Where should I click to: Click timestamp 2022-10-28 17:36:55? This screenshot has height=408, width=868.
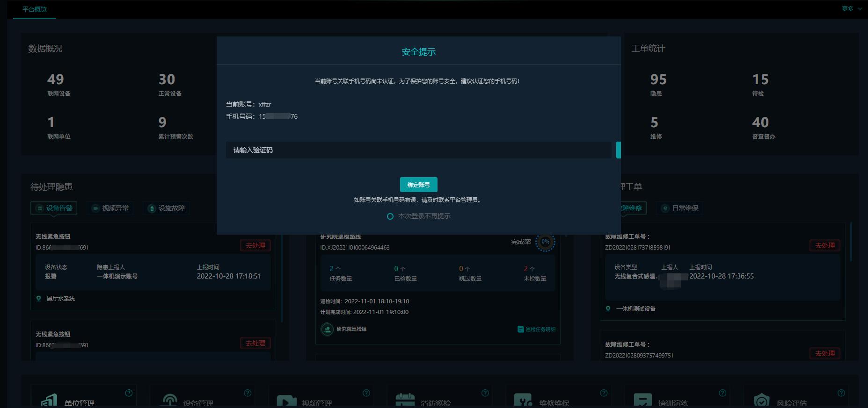[x=722, y=276]
